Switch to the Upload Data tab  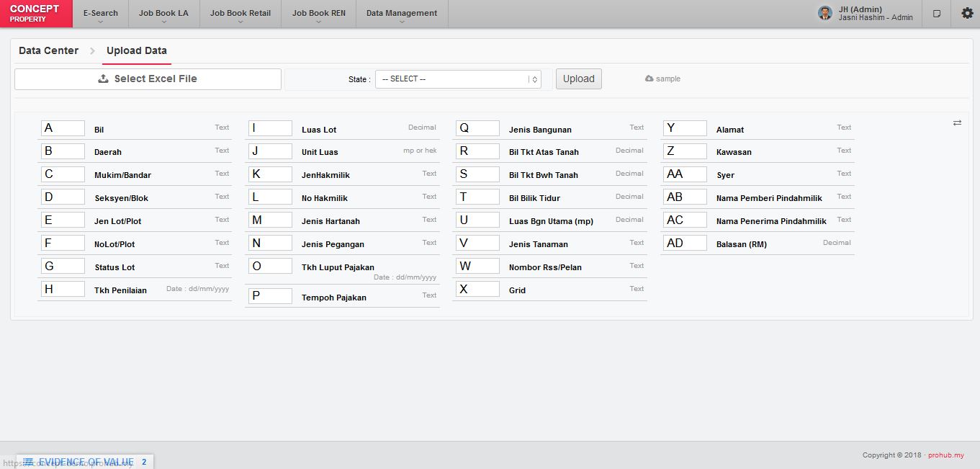click(136, 51)
